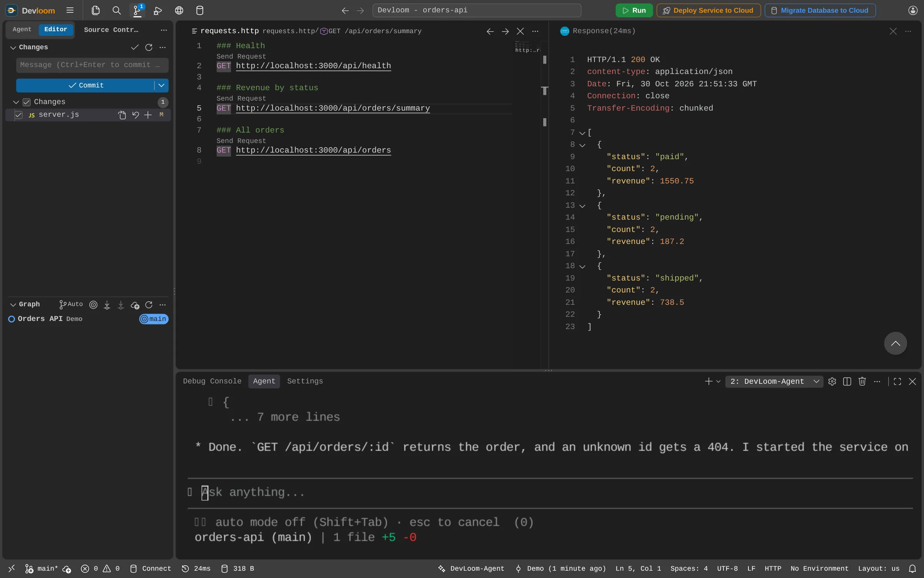Switch to Agent mode toggle
This screenshot has height=578, width=924.
(22, 29)
